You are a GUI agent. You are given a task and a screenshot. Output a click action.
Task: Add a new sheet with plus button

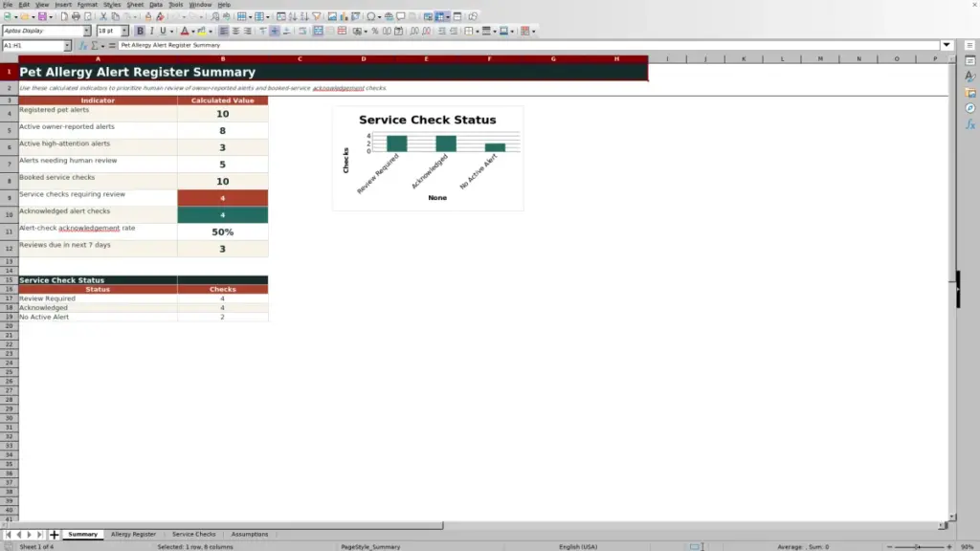coord(54,534)
